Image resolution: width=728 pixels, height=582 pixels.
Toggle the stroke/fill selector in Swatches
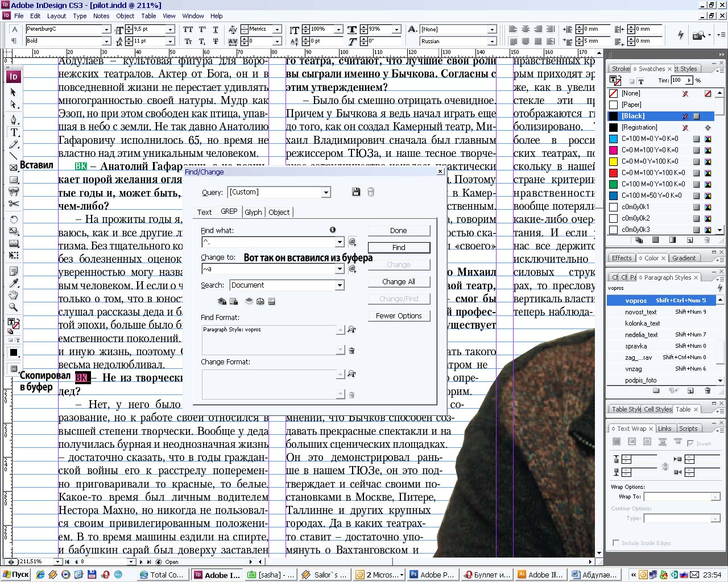coord(615,81)
